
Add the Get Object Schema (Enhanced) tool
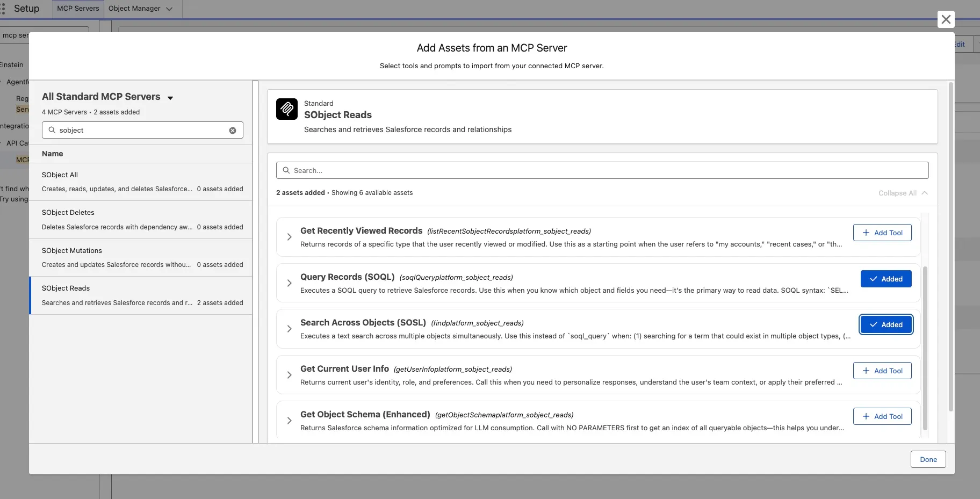pos(882,416)
